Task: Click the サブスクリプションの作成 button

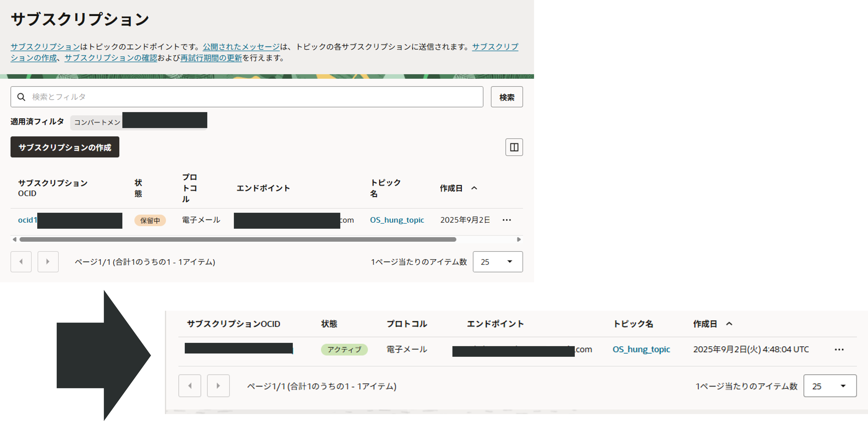Action: click(65, 147)
